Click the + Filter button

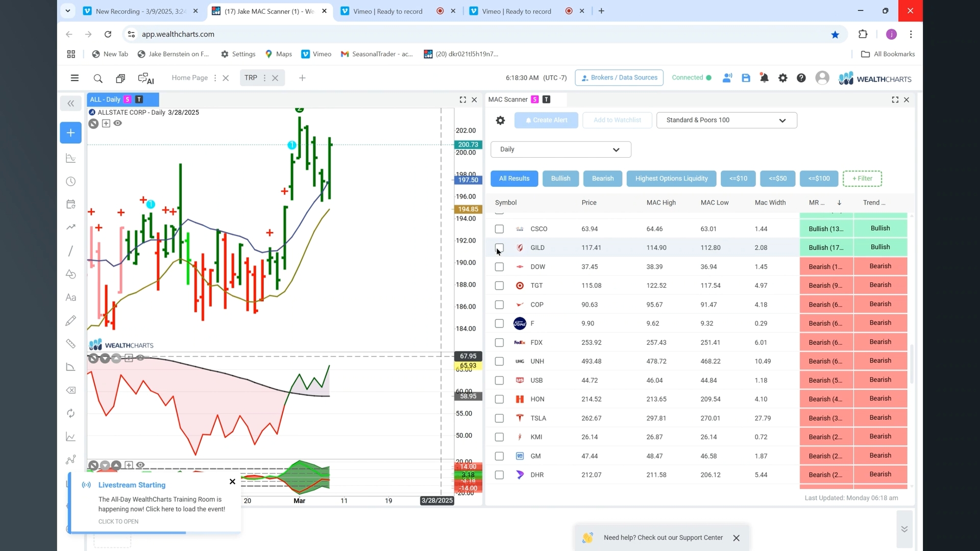pyautogui.click(x=862, y=179)
